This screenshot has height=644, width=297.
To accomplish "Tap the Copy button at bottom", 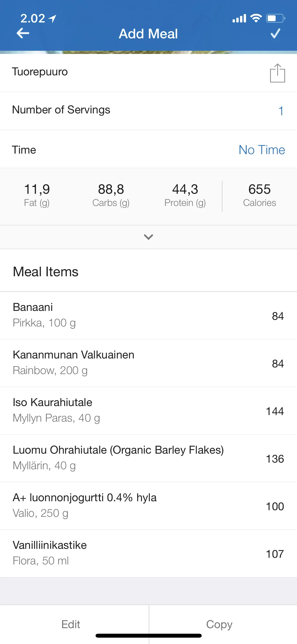I will pos(219,624).
